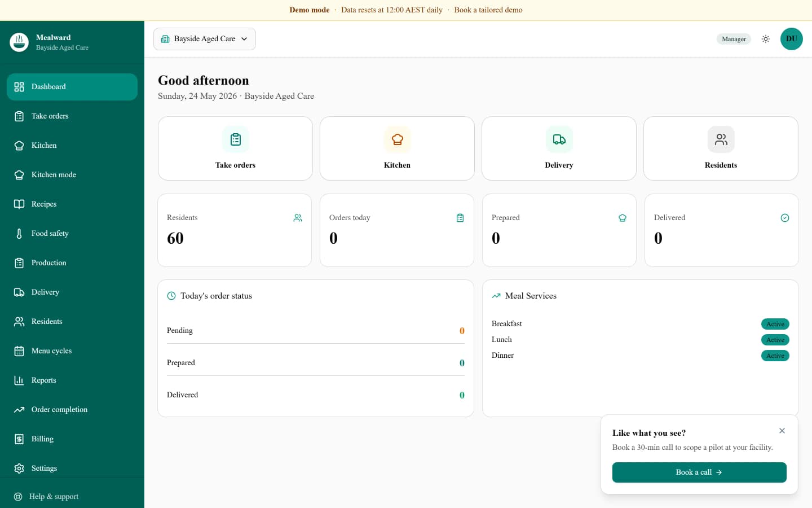
Task: Click the Menu cycles calendar icon
Action: (19, 351)
